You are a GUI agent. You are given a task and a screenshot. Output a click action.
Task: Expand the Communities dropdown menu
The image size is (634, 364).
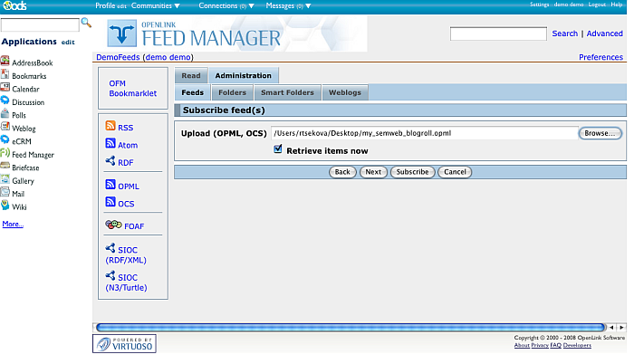[x=177, y=5]
